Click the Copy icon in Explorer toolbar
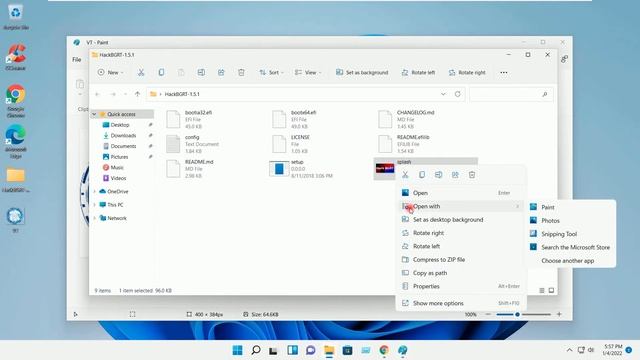This screenshot has width=640, height=360. pyautogui.click(x=161, y=72)
